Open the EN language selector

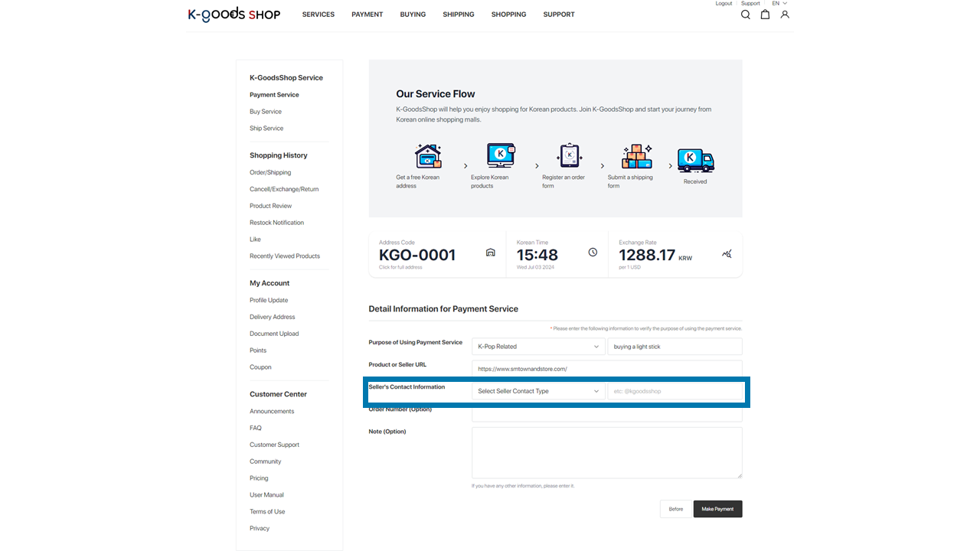coord(779,4)
